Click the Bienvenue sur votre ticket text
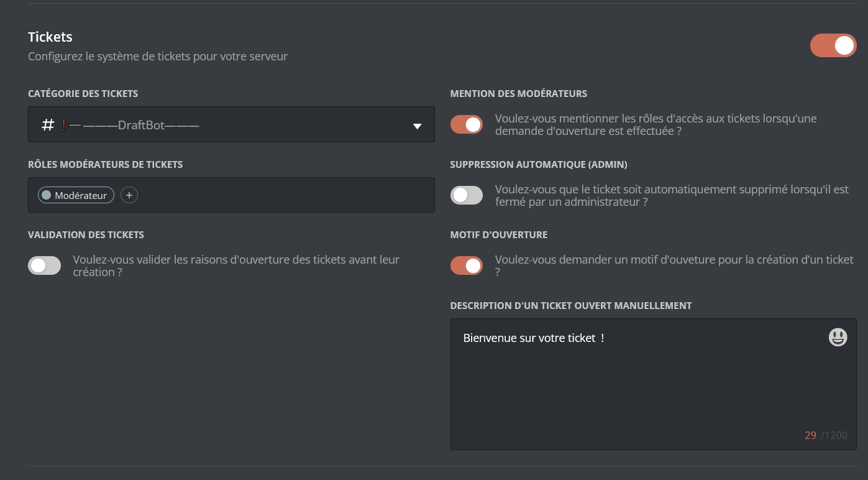868x480 pixels. 534,338
